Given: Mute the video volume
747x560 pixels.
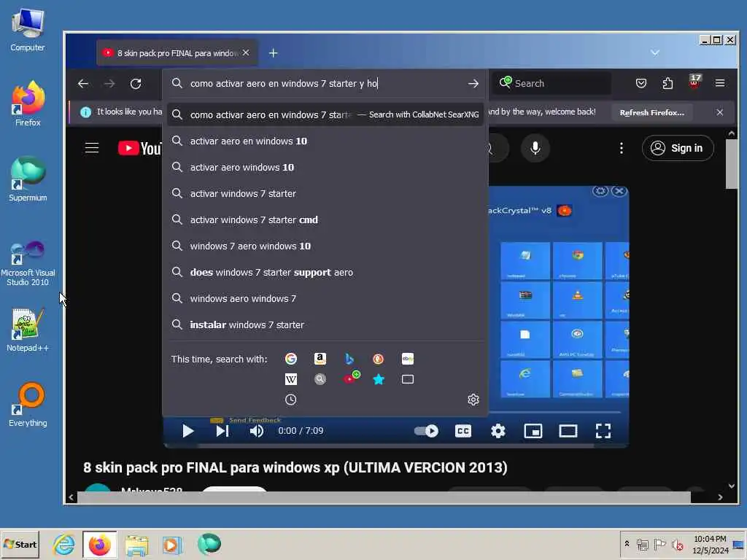Looking at the screenshot, I should [256, 431].
